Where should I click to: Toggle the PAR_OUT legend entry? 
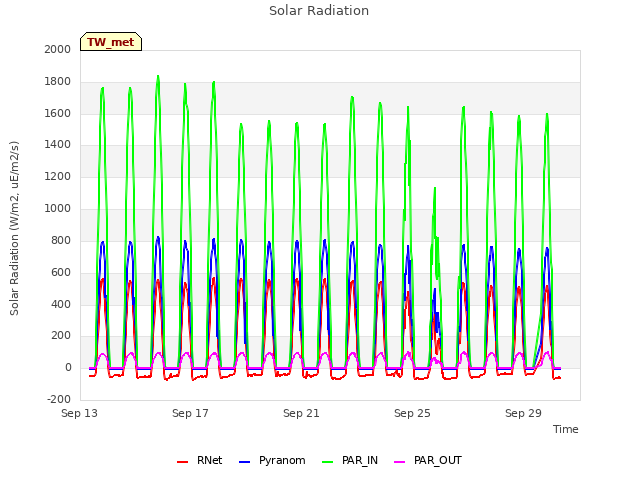(x=428, y=461)
